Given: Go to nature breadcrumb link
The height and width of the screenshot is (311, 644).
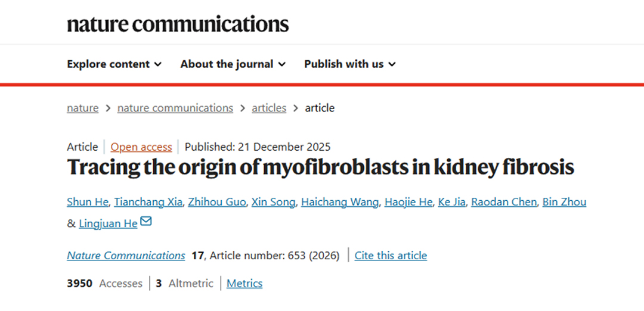Looking at the screenshot, I should (x=82, y=108).
